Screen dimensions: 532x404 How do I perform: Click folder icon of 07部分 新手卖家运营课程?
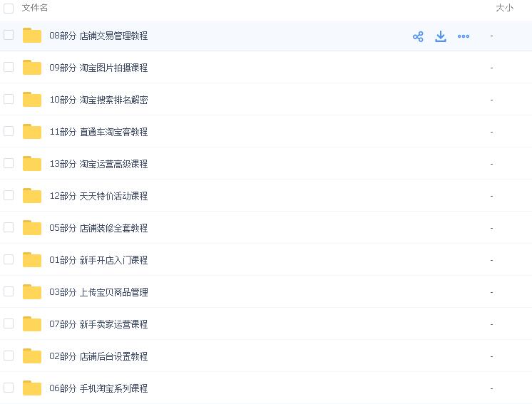[32, 323]
